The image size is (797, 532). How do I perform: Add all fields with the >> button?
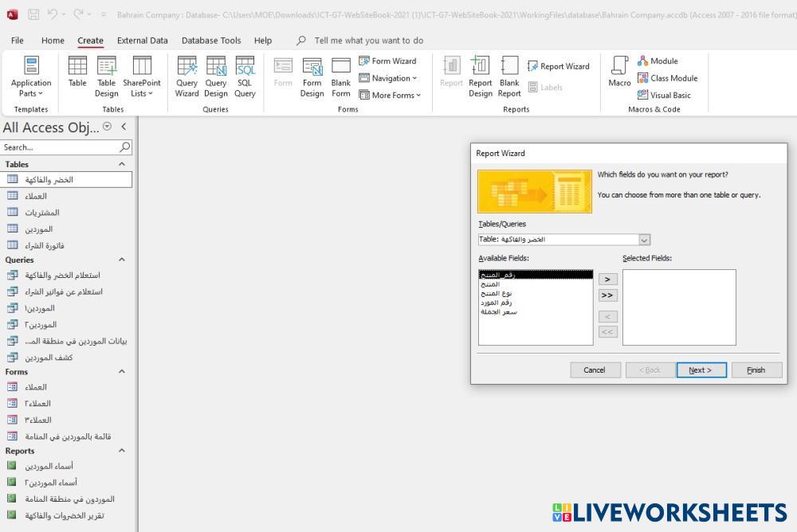pyautogui.click(x=607, y=295)
